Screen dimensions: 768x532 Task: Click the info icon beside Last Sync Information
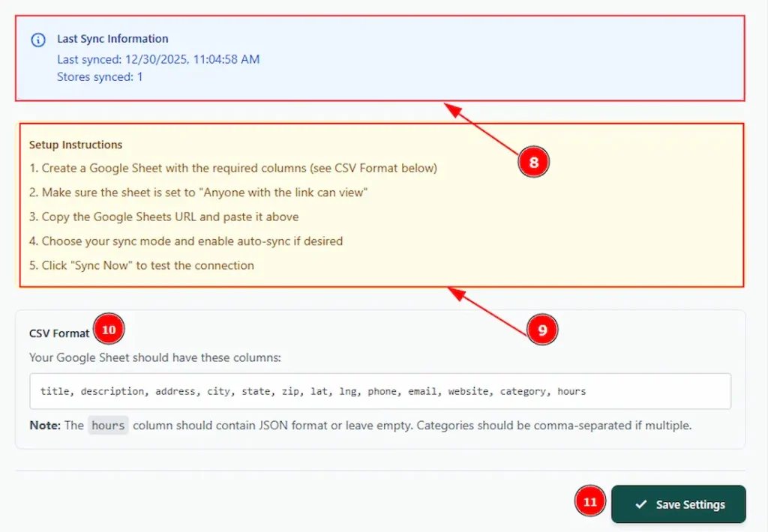(38, 40)
